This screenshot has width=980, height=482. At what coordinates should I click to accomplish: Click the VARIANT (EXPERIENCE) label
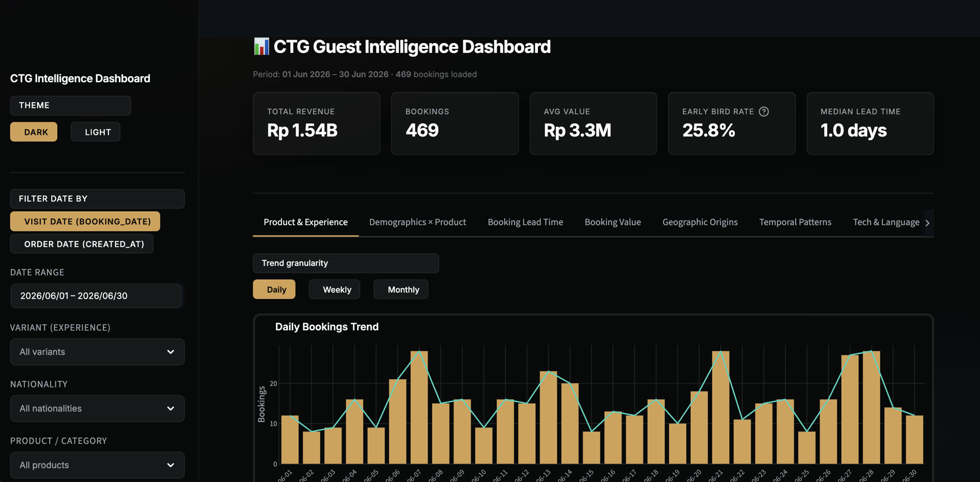pyautogui.click(x=60, y=327)
